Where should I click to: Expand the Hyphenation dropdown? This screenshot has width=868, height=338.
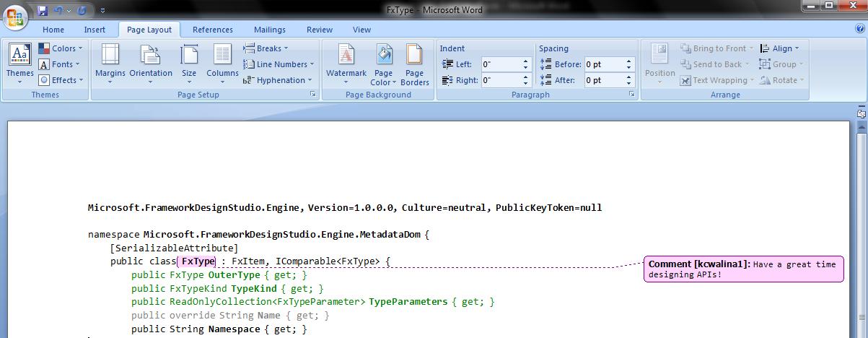(x=277, y=80)
